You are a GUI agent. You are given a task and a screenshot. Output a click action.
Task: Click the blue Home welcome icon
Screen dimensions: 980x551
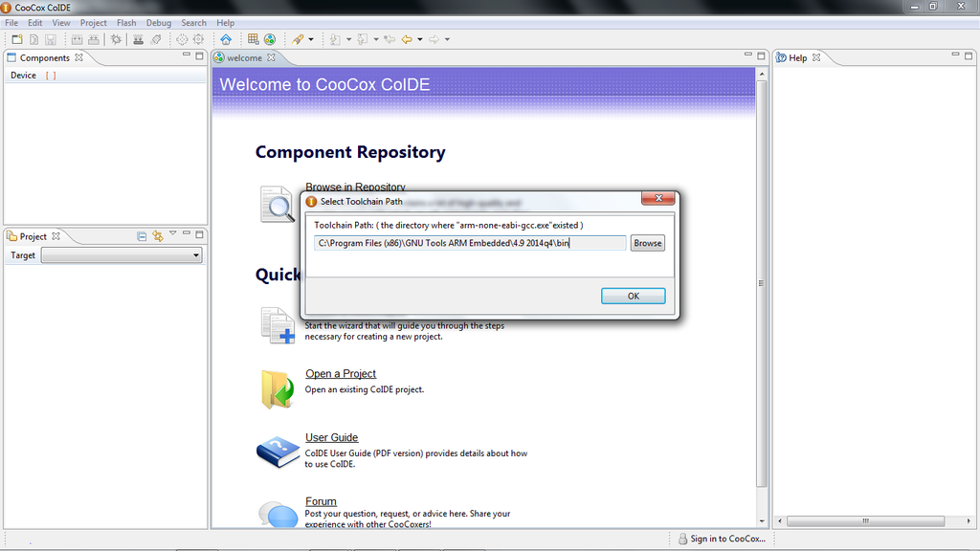click(226, 39)
